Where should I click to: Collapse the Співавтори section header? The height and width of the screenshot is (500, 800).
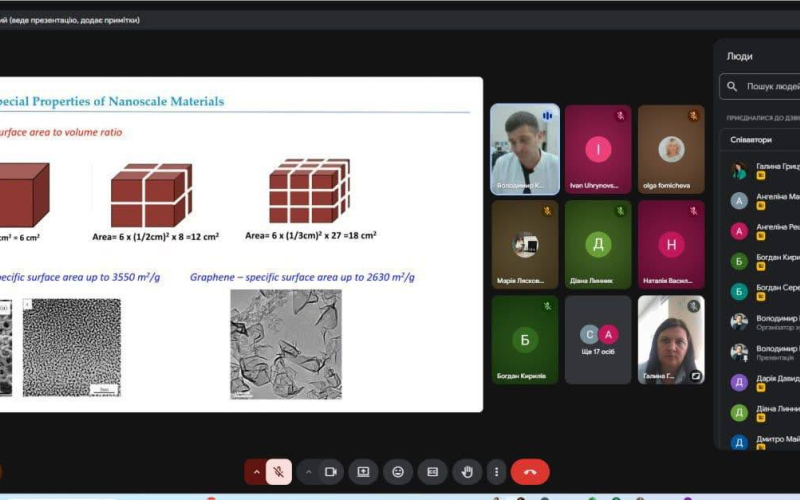[x=760, y=140]
